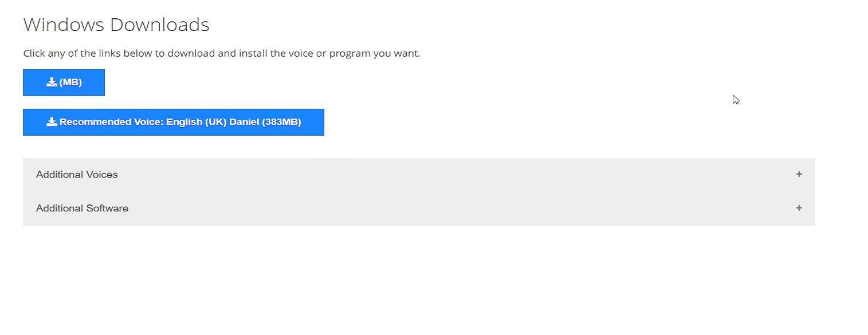Image resolution: width=868 pixels, height=335 pixels.
Task: Download Recommended Voice English (UK) Daniel
Action: pyautogui.click(x=173, y=122)
